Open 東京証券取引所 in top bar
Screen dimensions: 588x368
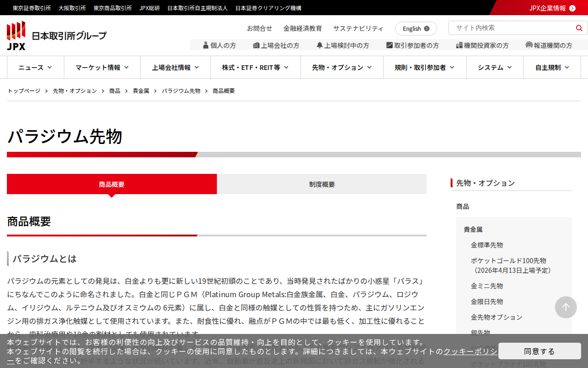(32, 8)
